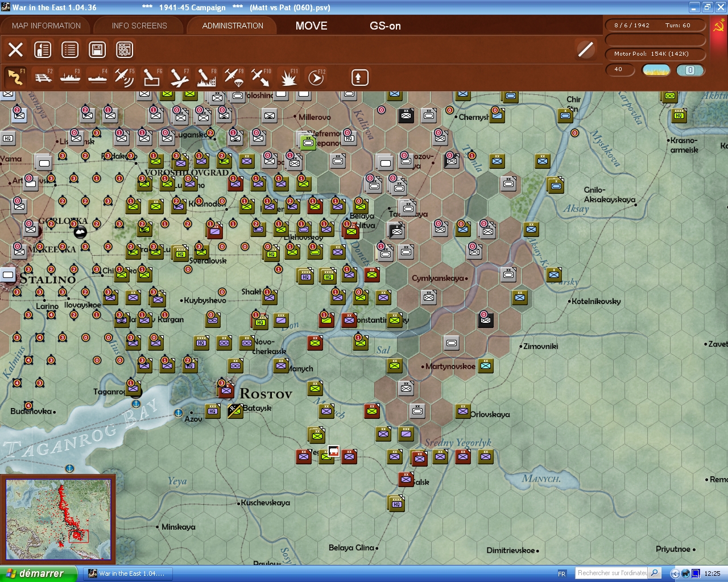
Task: Click the 8/6/1942 Turn 60 date panel
Action: pyautogui.click(x=655, y=25)
